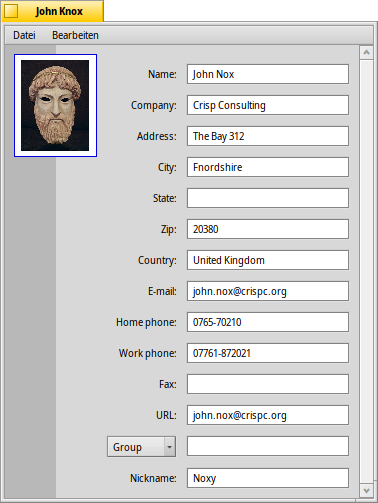This screenshot has width=378, height=503.
Task: Click the Zip: label
Action: [x=169, y=229]
